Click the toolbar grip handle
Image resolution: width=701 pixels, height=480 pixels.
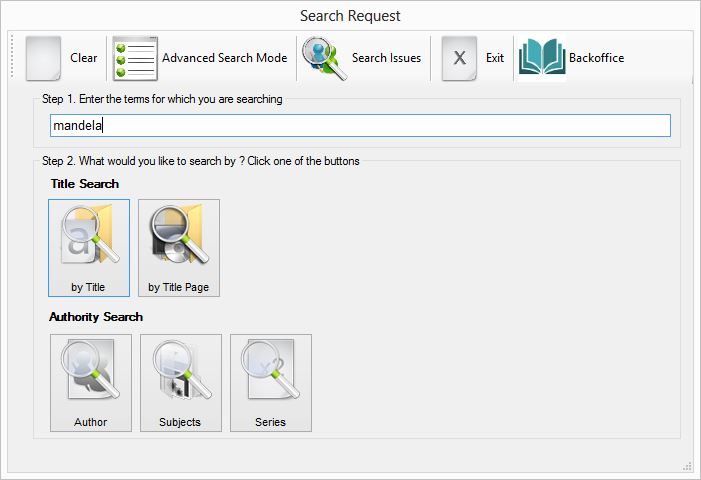click(x=13, y=57)
